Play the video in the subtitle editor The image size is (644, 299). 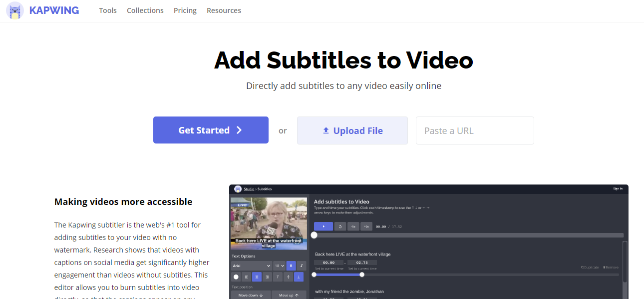(x=323, y=226)
